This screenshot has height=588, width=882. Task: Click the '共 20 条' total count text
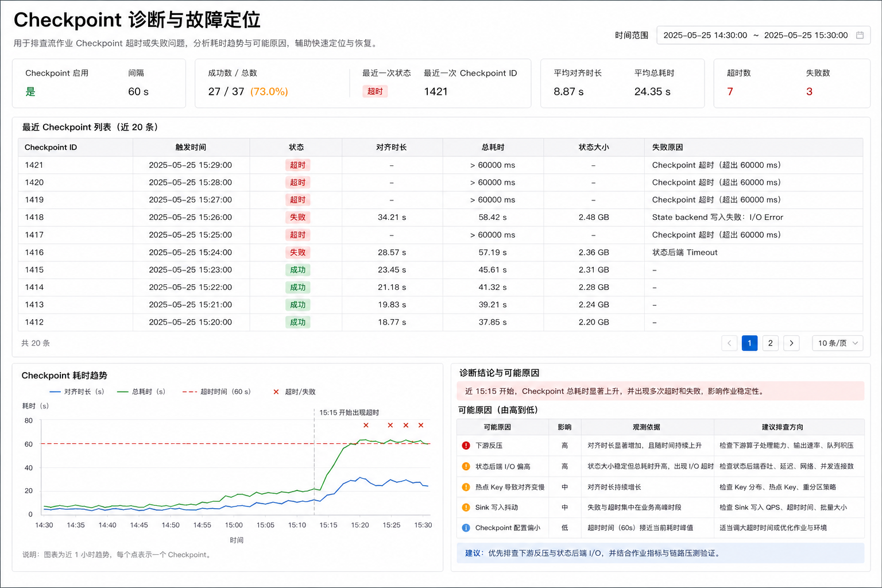(36, 343)
